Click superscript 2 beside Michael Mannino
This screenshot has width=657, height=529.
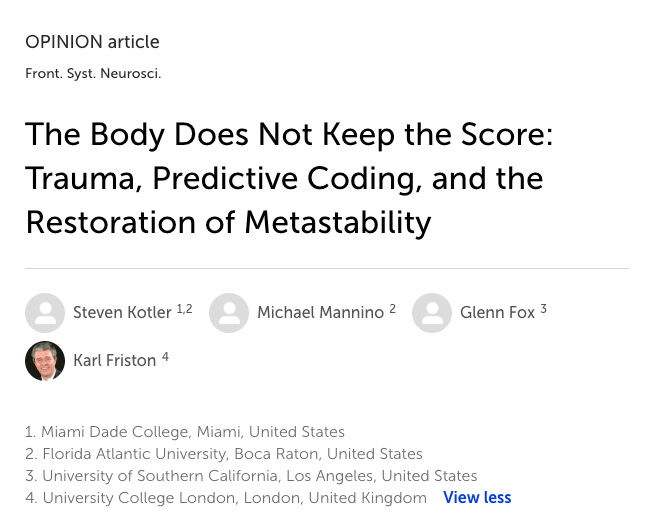pyautogui.click(x=393, y=309)
